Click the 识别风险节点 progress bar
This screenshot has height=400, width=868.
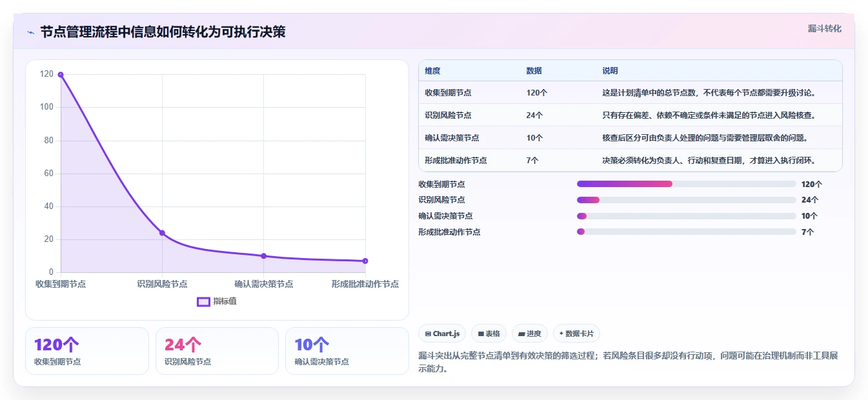tap(686, 200)
